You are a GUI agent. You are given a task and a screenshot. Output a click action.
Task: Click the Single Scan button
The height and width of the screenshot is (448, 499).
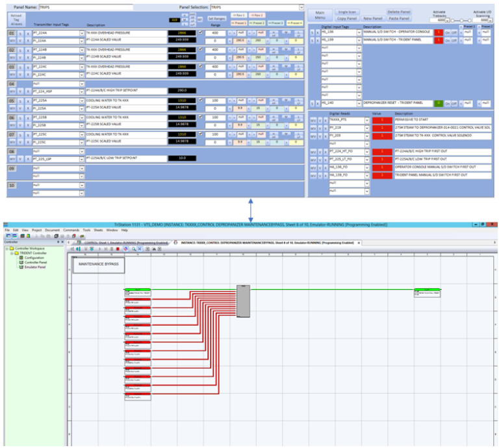tap(347, 12)
